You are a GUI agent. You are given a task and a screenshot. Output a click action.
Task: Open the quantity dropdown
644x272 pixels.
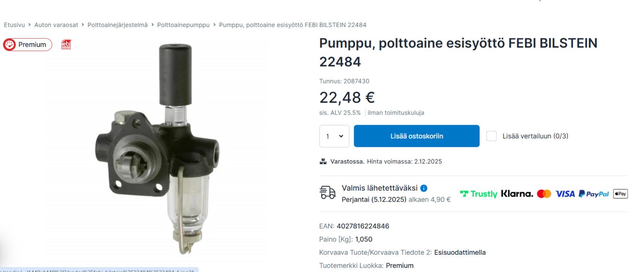click(x=334, y=136)
